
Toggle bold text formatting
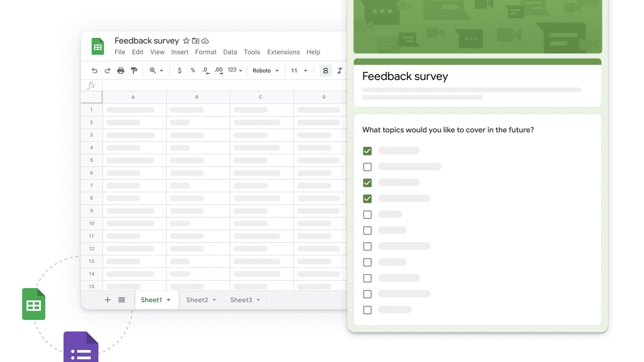tap(325, 70)
